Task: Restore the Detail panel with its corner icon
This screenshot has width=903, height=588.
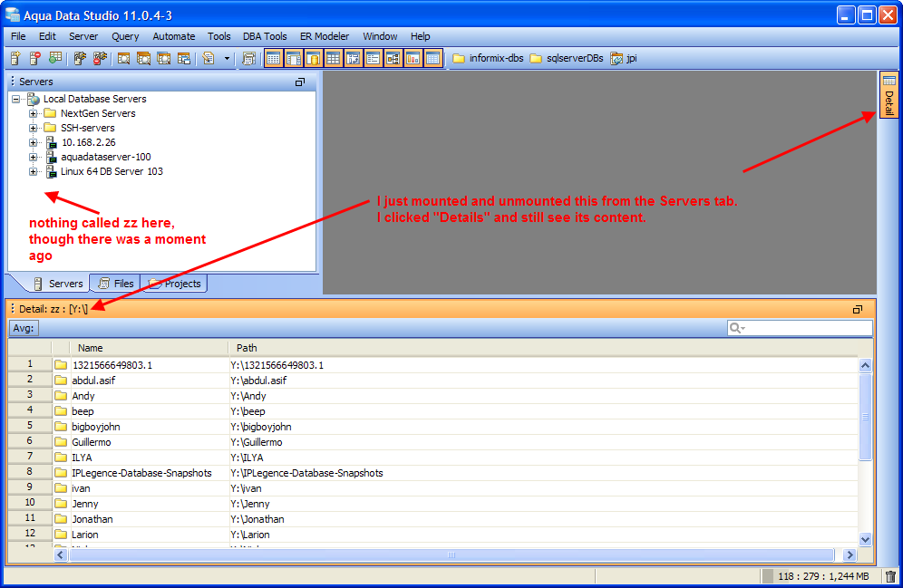Action: [858, 310]
